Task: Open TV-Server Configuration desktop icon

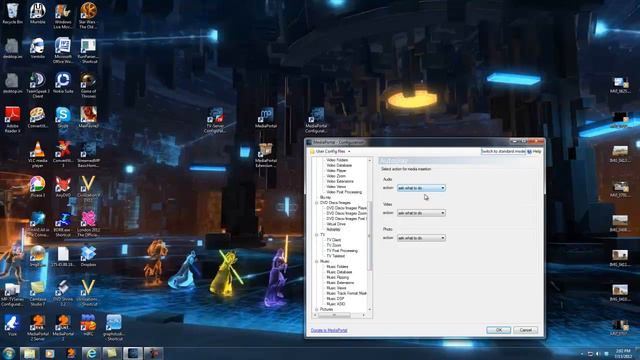Action: (215, 120)
